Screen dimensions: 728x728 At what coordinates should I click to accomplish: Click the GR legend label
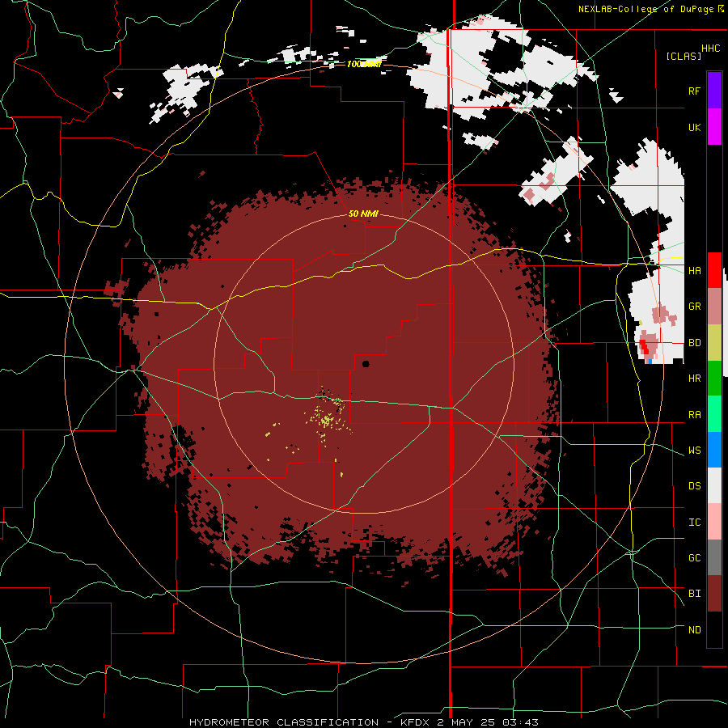pyautogui.click(x=694, y=307)
